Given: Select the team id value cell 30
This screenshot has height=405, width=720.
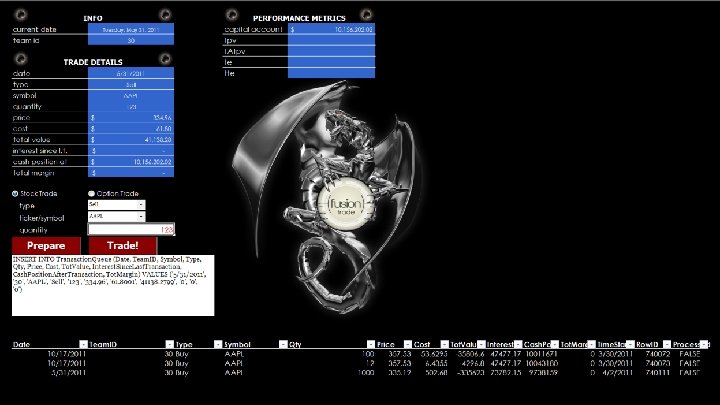Looking at the screenshot, I should pos(131,40).
